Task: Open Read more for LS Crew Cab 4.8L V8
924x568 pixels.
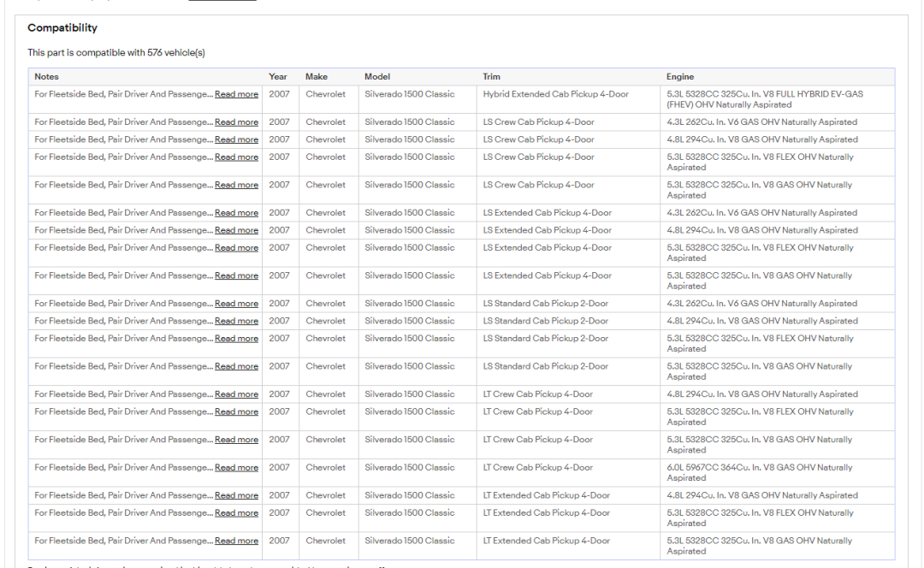Action: tap(236, 139)
